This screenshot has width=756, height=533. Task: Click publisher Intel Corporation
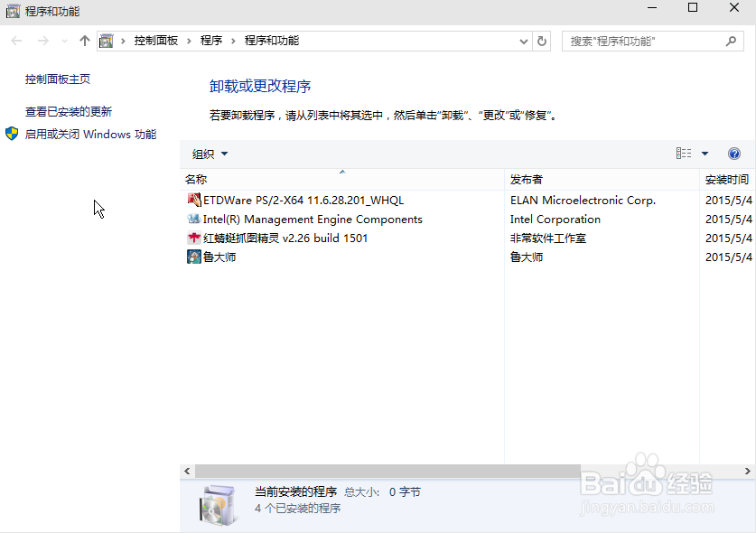(555, 219)
